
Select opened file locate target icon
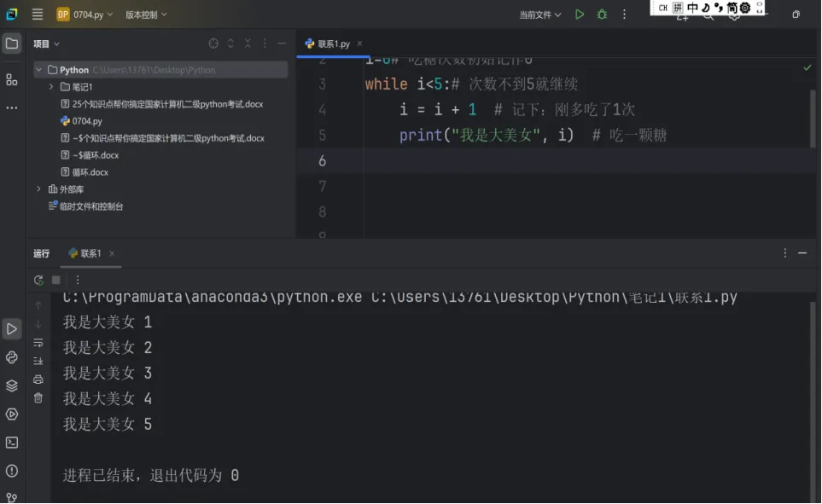click(213, 43)
